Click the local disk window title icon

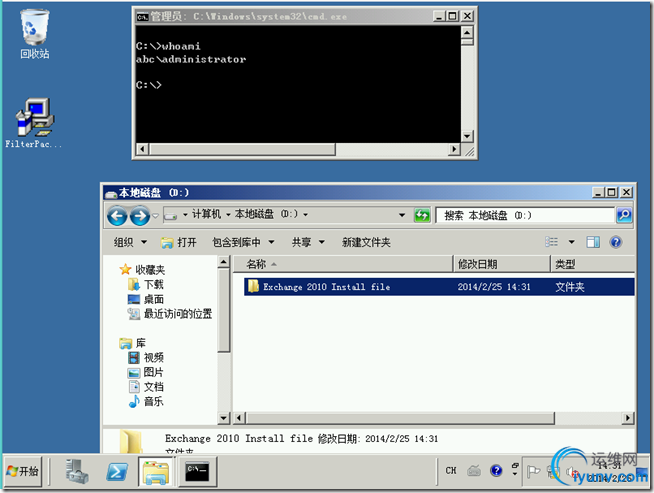click(111, 194)
